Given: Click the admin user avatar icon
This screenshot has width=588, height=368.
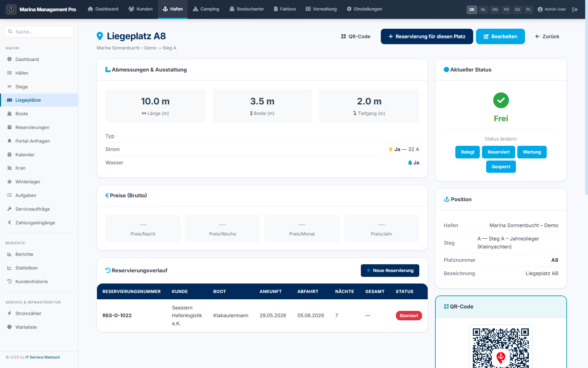Looking at the screenshot, I should click(x=540, y=9).
